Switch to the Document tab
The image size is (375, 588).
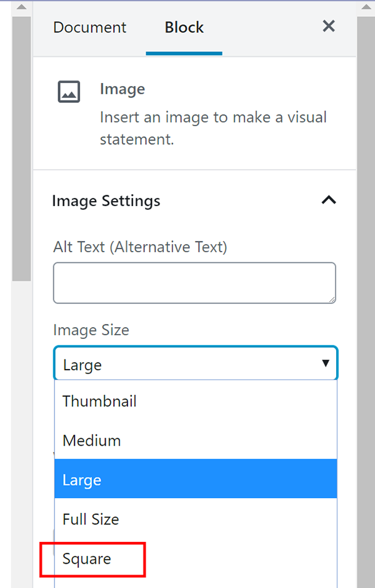(89, 27)
